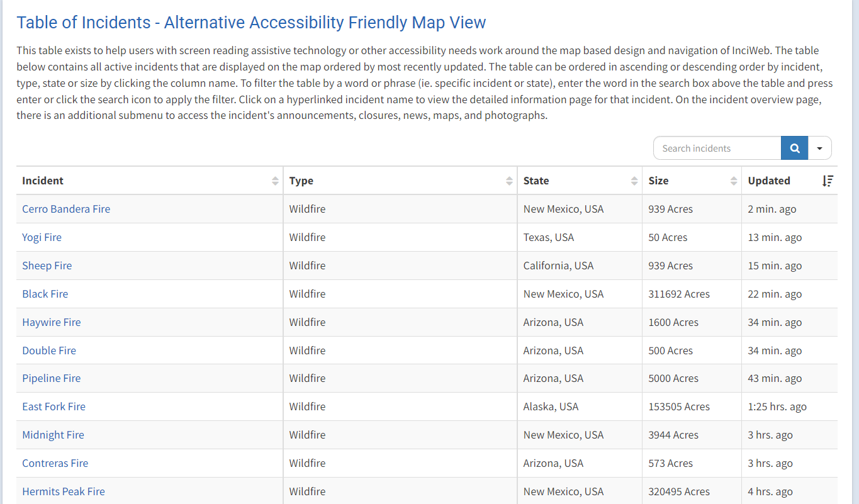This screenshot has width=859, height=504.
Task: Sort table by Incident column sort arrows
Action: pos(275,181)
